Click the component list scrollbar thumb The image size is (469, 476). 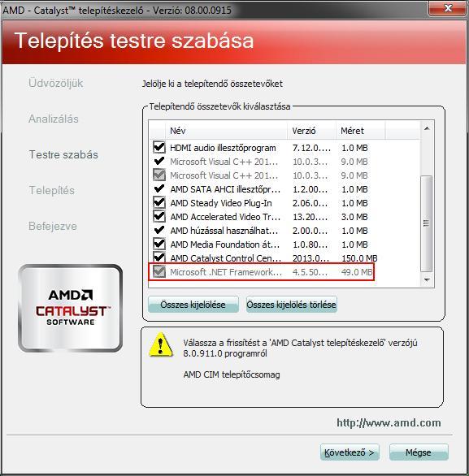coord(427,223)
